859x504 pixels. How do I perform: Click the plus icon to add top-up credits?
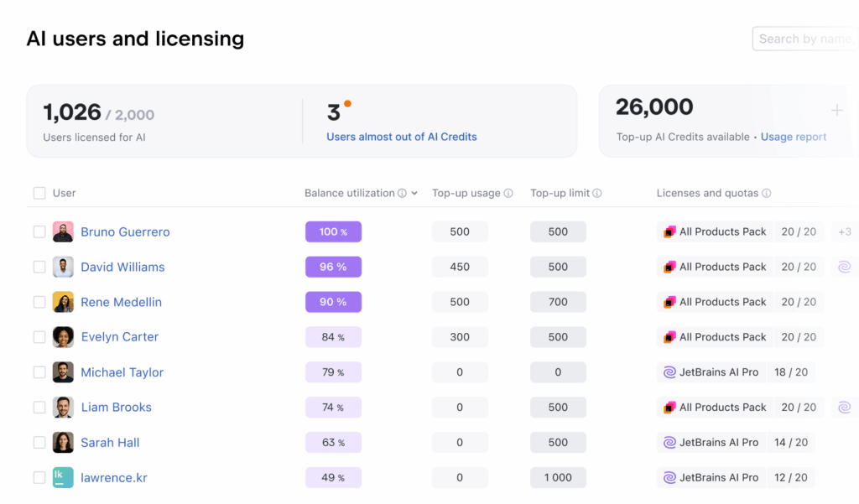(x=836, y=111)
